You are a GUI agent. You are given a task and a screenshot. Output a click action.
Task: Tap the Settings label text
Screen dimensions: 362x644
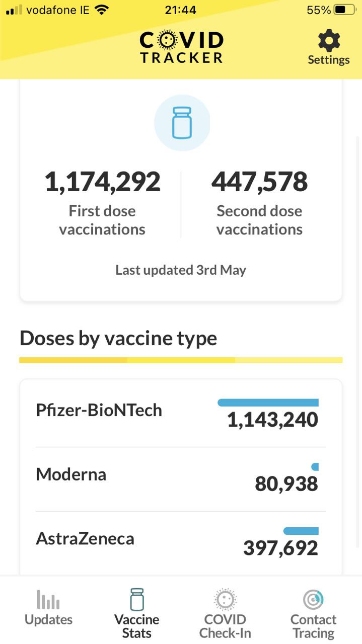pyautogui.click(x=329, y=60)
